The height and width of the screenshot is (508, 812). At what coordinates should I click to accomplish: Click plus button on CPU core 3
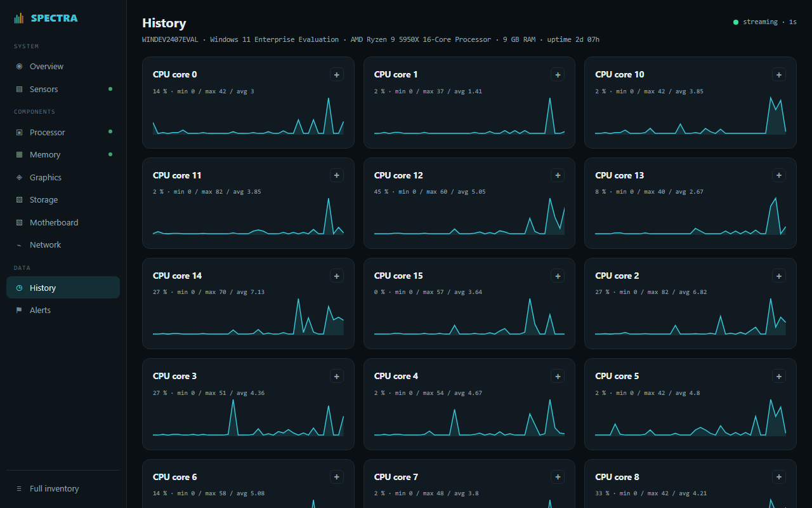(337, 376)
